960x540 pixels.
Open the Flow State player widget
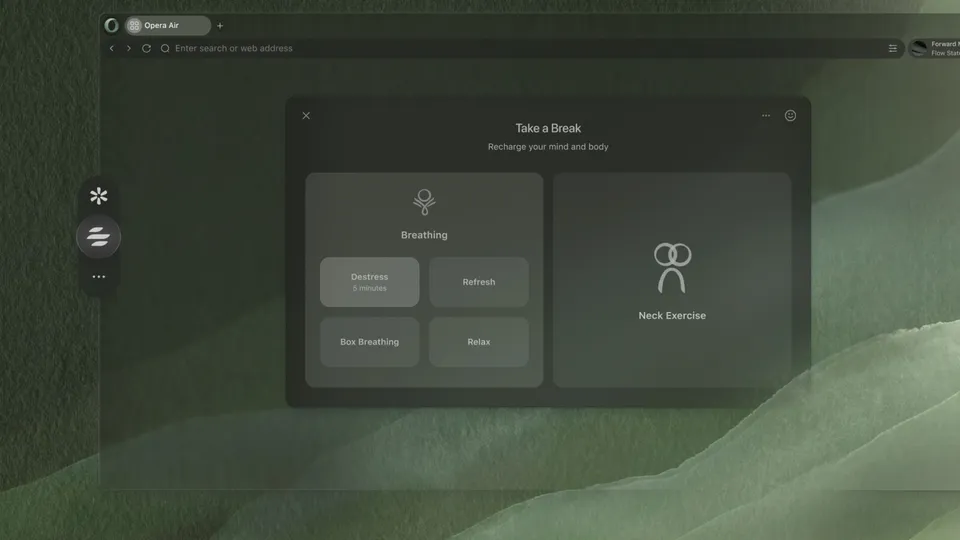pyautogui.click(x=934, y=48)
